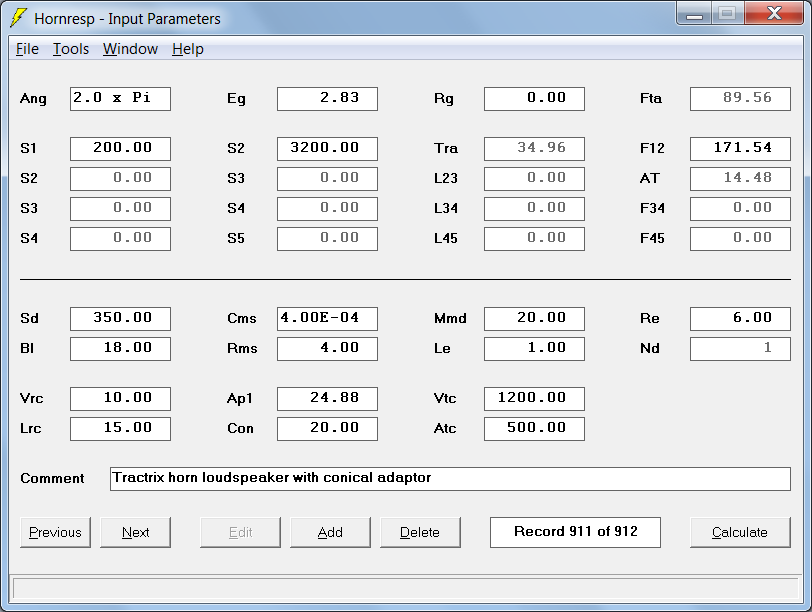Viewport: 812px width, 612px height.
Task: Select the F45 input field
Action: [x=741, y=239]
